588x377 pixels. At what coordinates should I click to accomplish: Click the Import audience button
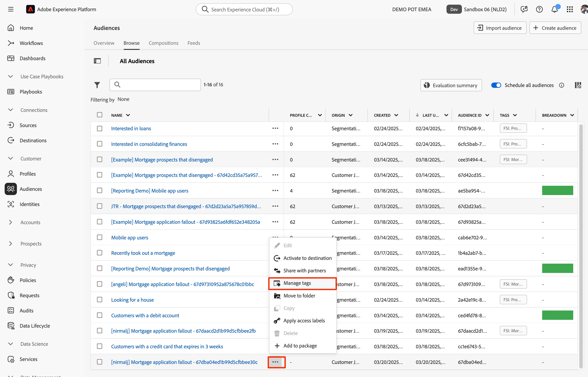(x=500, y=28)
